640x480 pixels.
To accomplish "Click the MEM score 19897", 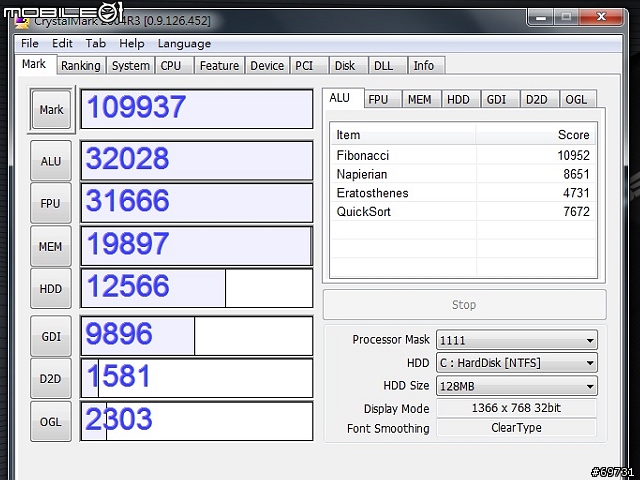I will (x=197, y=246).
